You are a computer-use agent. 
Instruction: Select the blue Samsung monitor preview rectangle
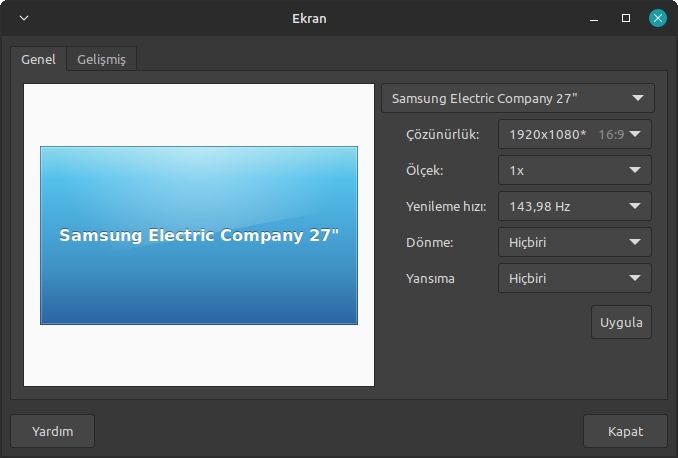pyautogui.click(x=199, y=235)
